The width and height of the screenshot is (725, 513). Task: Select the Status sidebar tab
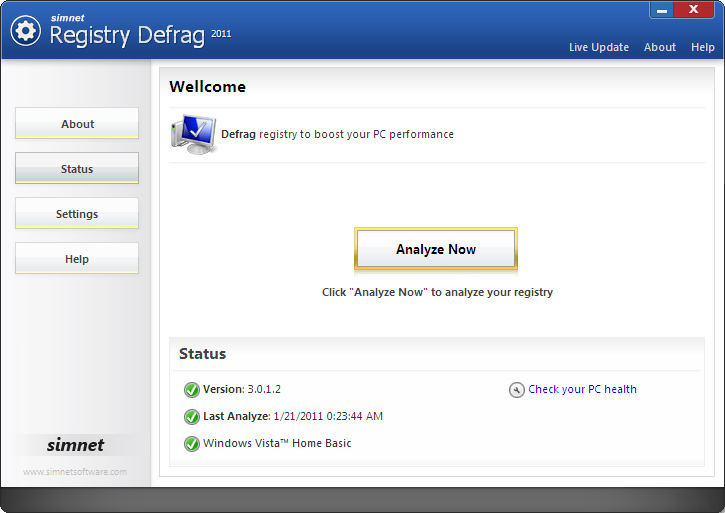(77, 169)
